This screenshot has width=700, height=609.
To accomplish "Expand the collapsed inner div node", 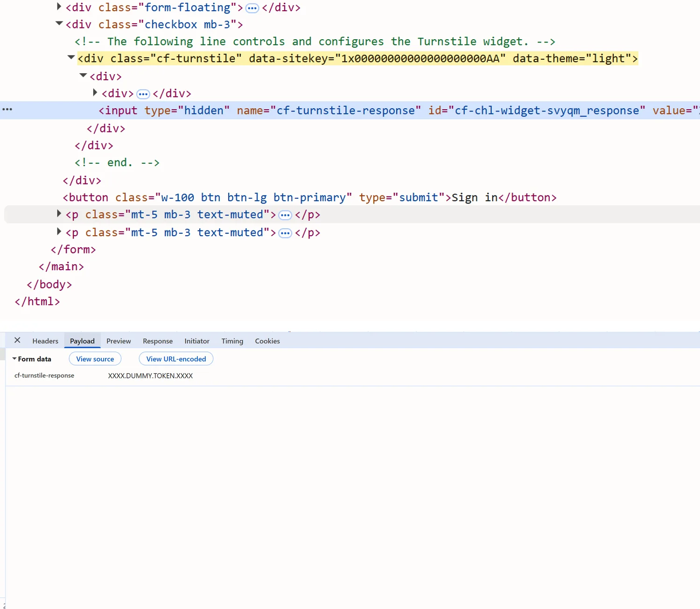I will point(95,92).
